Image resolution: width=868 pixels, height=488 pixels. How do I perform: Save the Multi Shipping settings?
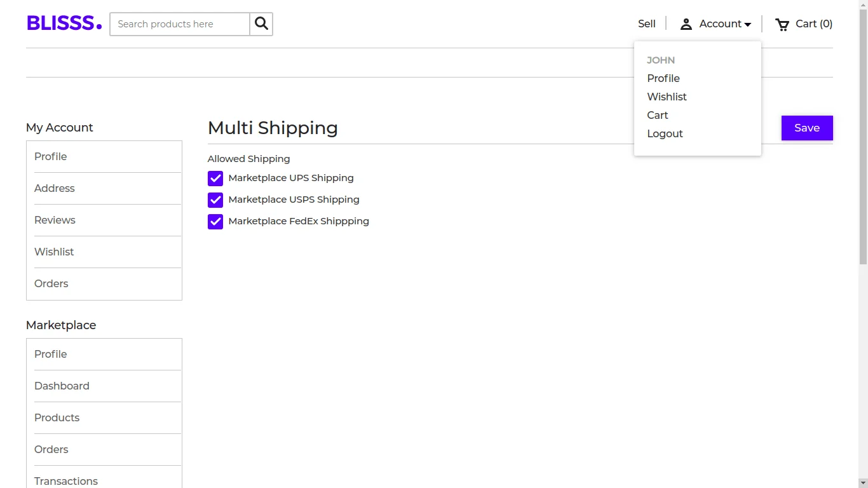click(807, 128)
